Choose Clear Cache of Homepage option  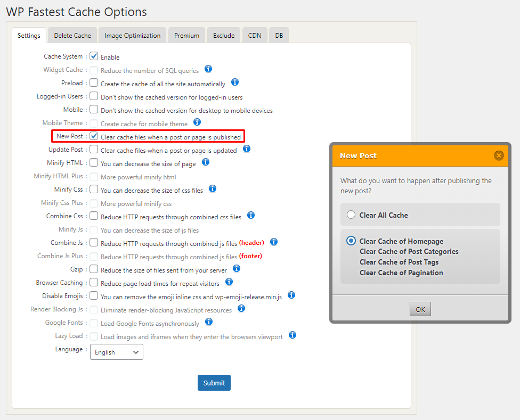[x=351, y=241]
